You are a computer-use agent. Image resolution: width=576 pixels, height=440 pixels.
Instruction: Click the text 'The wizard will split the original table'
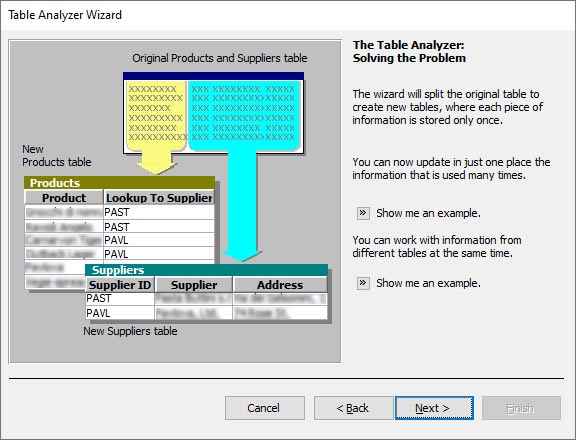coord(447,107)
